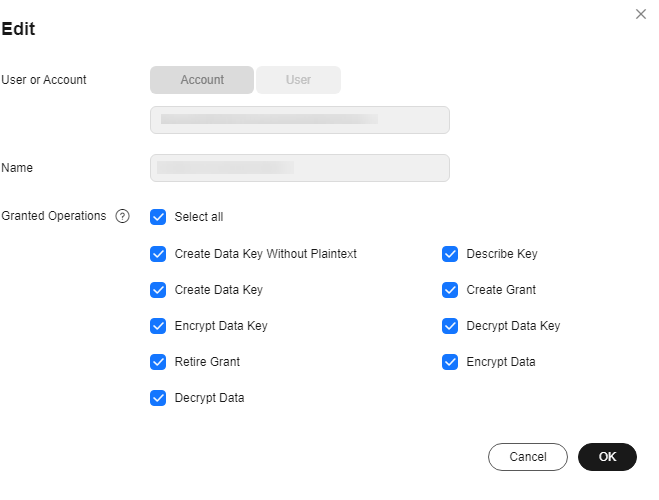Viewport: 659px width, 500px height.
Task: Uncheck the Select all checkbox
Action: (158, 217)
